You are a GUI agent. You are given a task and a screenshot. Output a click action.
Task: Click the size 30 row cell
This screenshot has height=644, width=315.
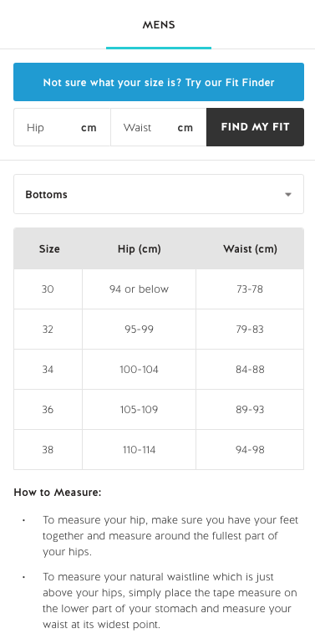(x=48, y=289)
